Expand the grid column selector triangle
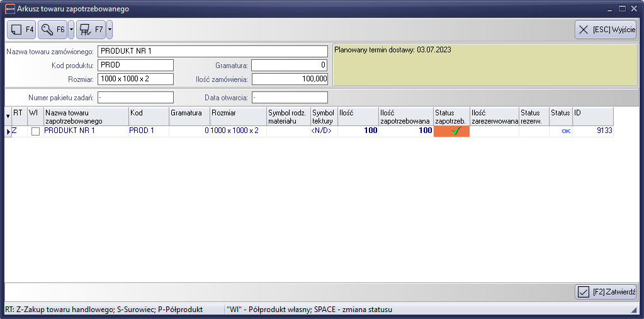644x319 pixels. point(8,116)
